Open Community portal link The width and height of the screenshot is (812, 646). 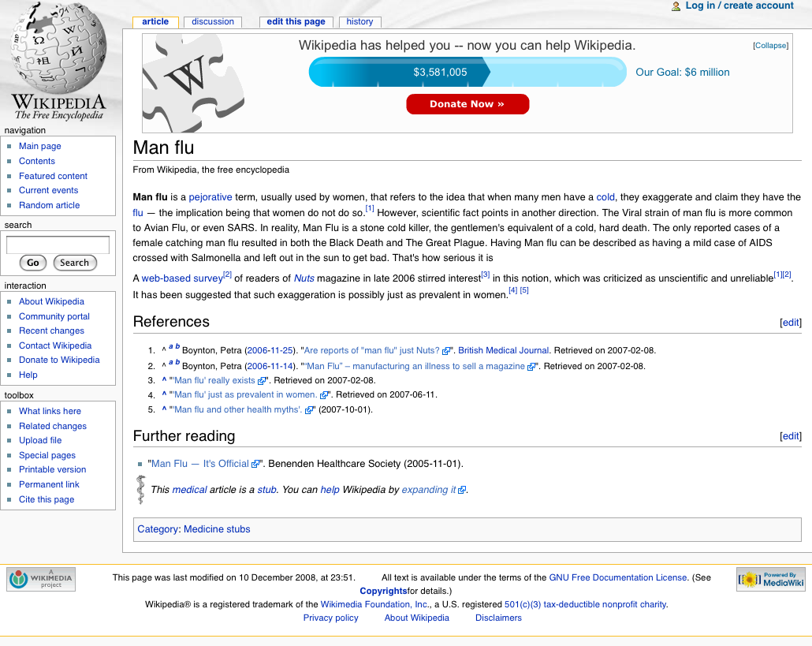pos(54,316)
